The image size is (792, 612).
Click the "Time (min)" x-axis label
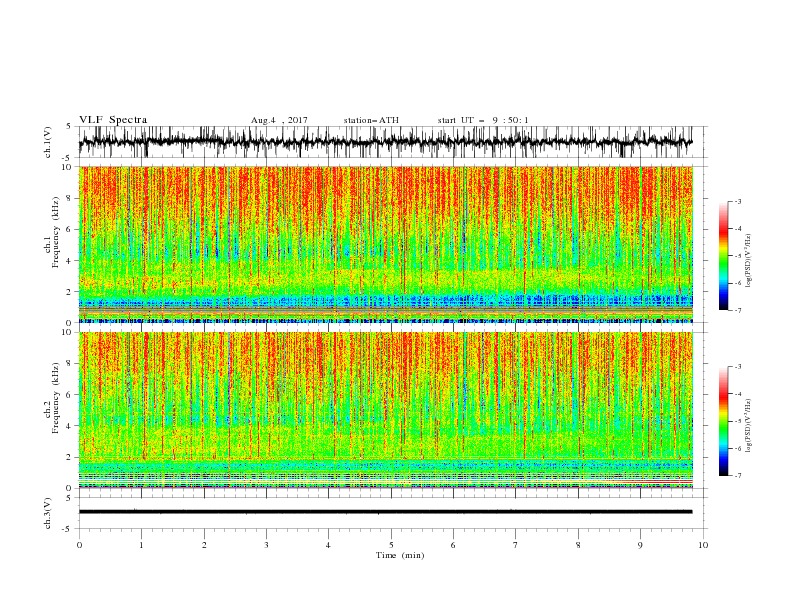point(400,555)
